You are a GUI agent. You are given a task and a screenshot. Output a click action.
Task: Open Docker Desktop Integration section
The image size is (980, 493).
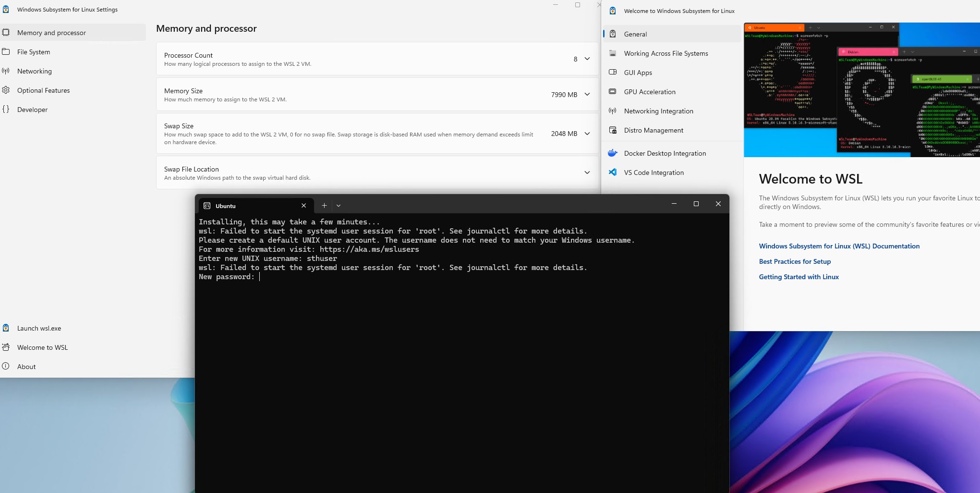(x=672, y=153)
